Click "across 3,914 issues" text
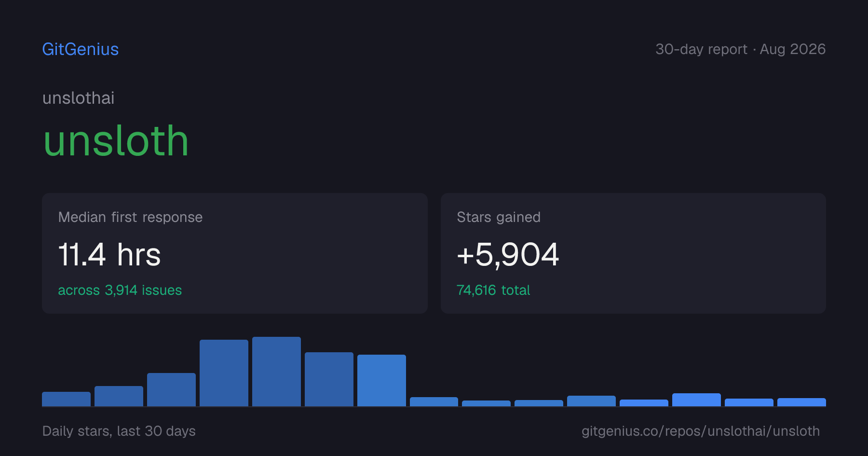Image resolution: width=868 pixels, height=456 pixels. 120,290
